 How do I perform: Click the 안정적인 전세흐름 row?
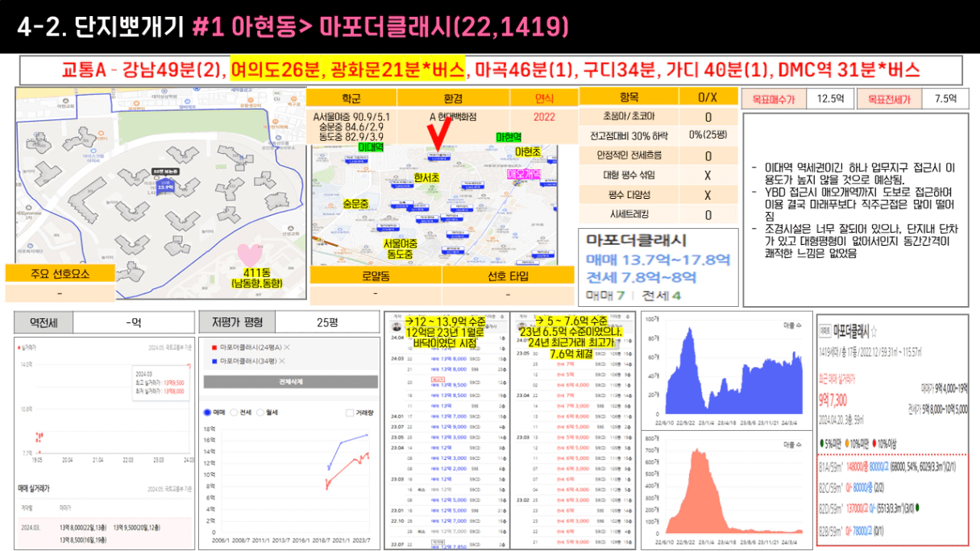658,155
